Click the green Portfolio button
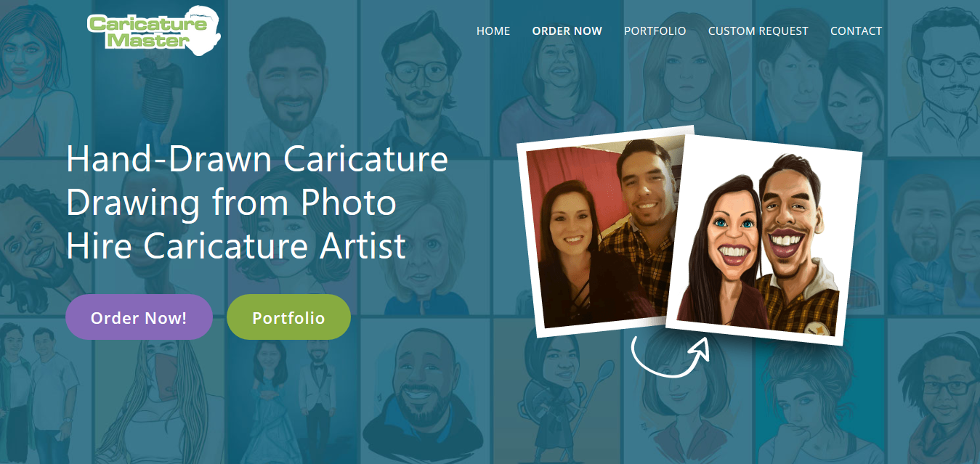Viewport: 980px width, 464px height. click(288, 317)
